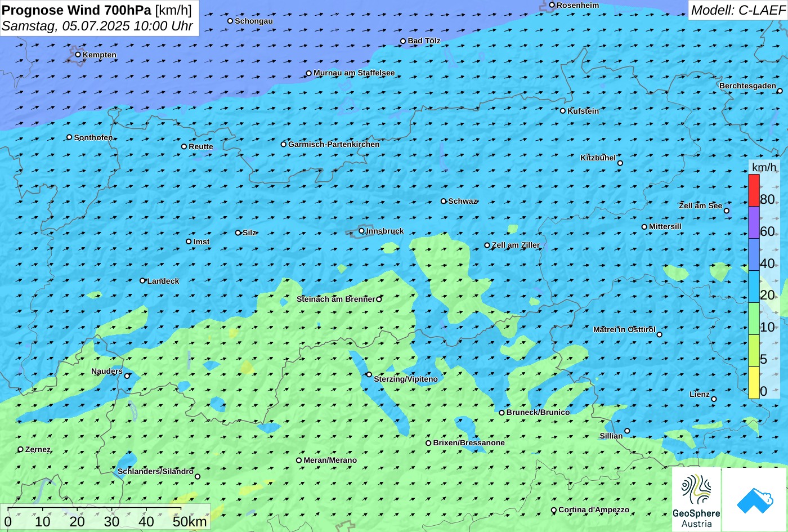
Task: Select the Berchtesgaden label
Action: [747, 86]
